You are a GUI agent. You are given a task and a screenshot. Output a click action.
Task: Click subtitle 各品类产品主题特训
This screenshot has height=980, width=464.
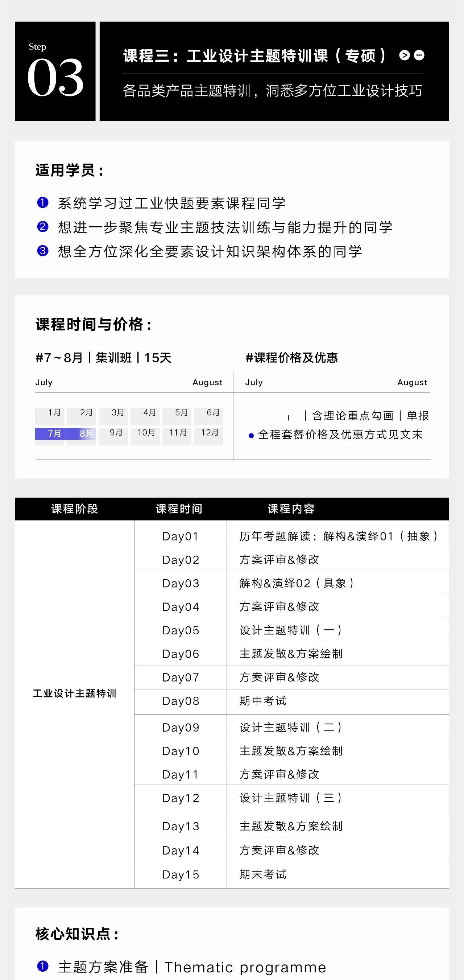[x=272, y=91]
